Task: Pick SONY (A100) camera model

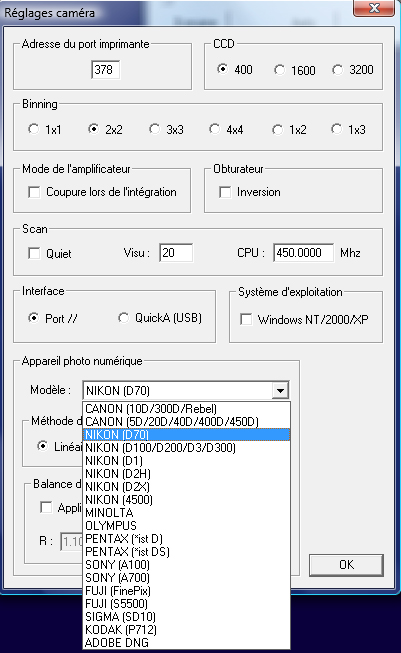Action: coord(187,565)
